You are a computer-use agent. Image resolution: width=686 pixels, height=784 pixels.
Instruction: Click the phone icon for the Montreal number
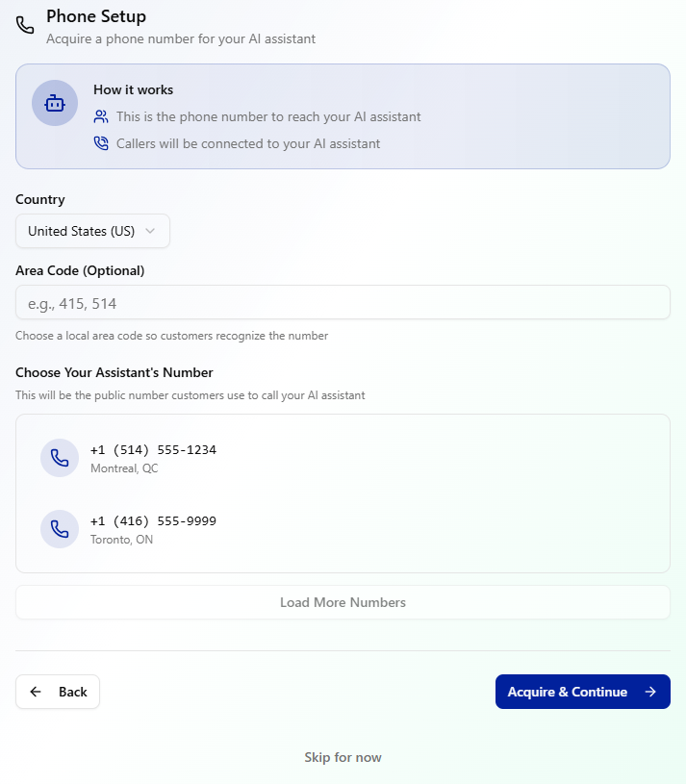click(x=60, y=458)
